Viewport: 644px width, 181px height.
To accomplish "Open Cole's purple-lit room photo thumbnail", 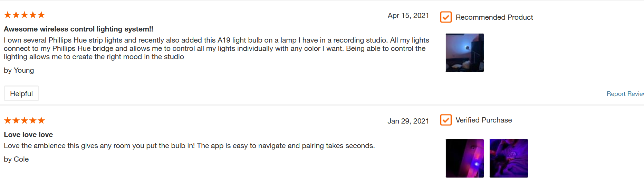I will click(x=509, y=158).
